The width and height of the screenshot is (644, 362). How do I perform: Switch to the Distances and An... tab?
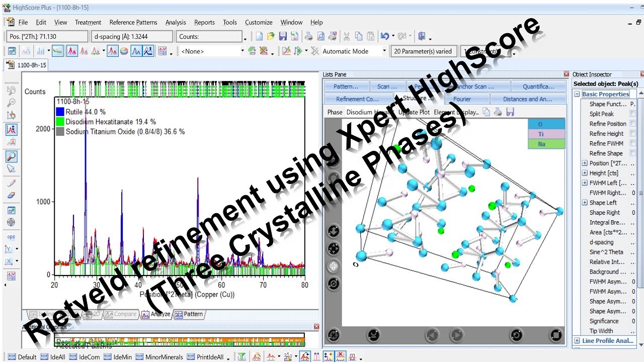(528, 99)
